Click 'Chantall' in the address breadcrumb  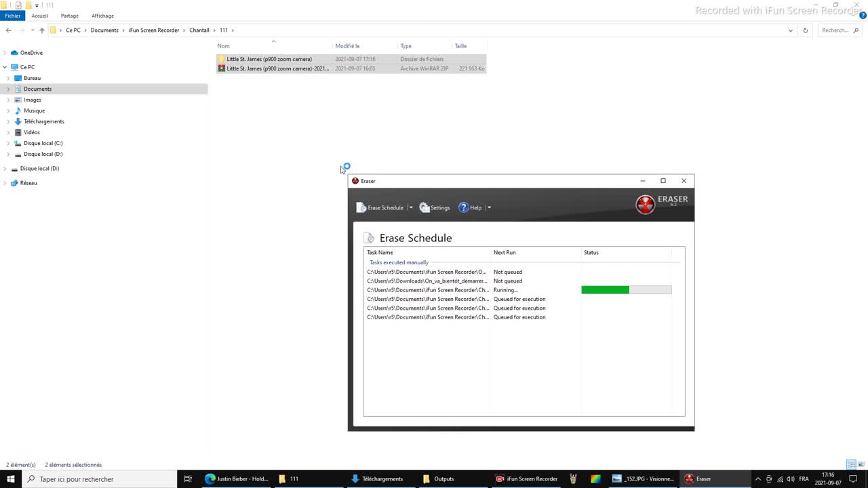click(x=199, y=30)
